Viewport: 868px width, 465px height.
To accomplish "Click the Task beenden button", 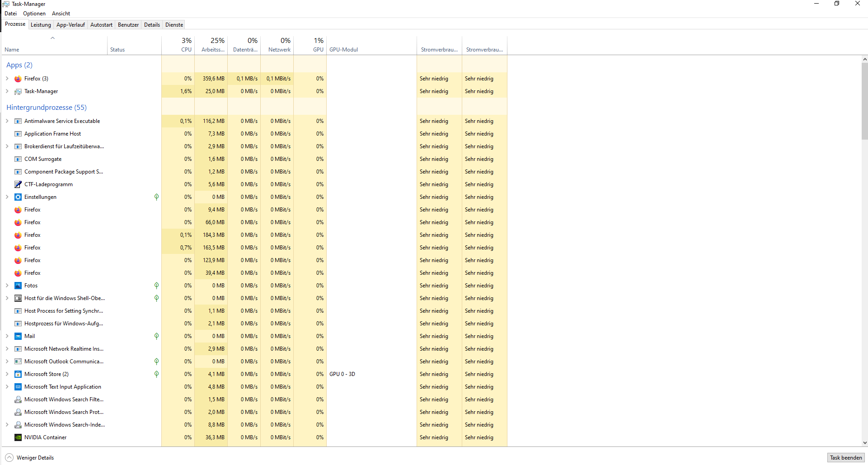I will pyautogui.click(x=845, y=457).
